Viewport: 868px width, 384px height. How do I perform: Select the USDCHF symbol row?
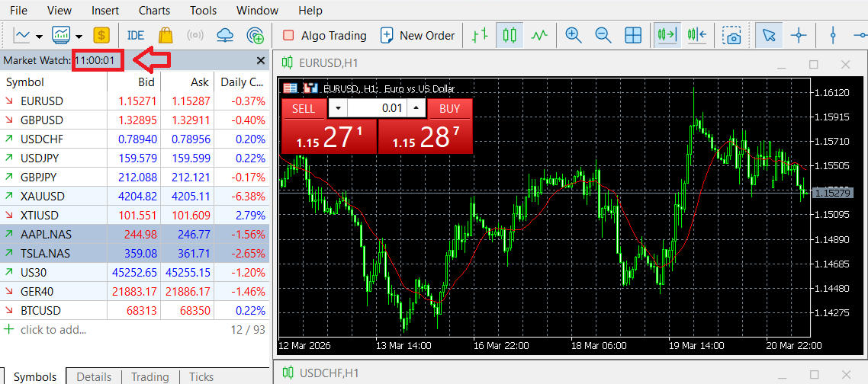click(x=134, y=139)
